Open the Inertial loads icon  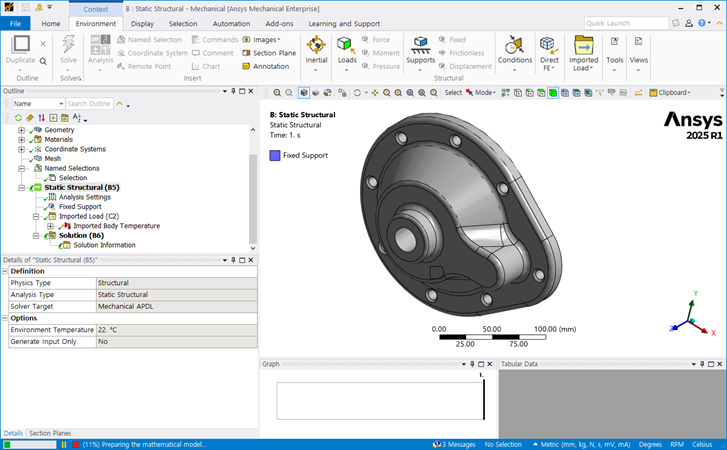(x=316, y=44)
